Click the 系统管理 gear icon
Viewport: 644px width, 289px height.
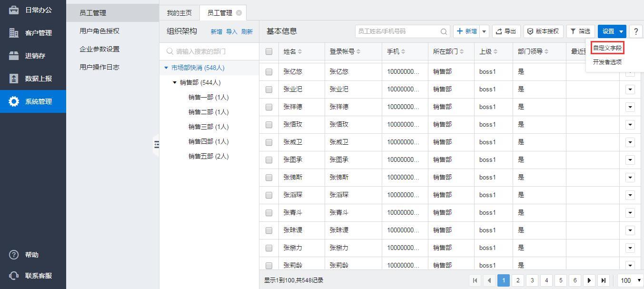pyautogui.click(x=14, y=101)
